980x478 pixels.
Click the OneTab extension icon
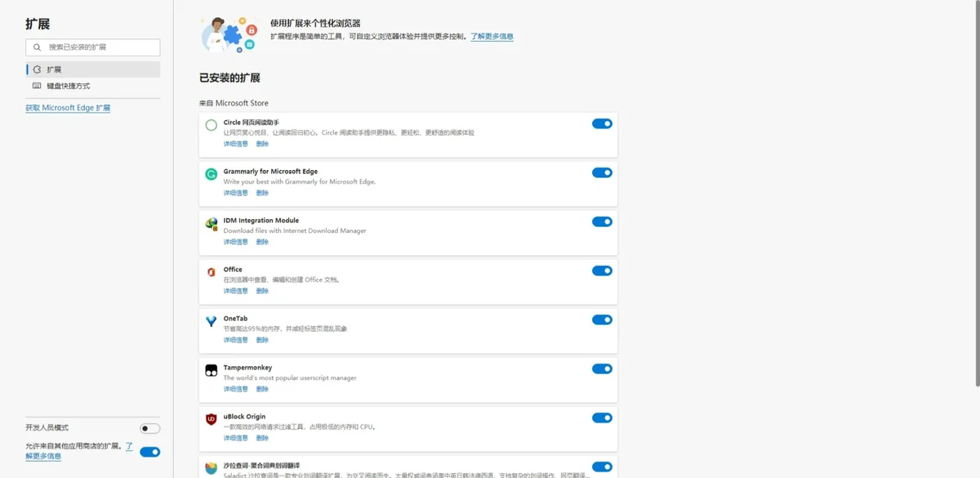[x=212, y=321]
